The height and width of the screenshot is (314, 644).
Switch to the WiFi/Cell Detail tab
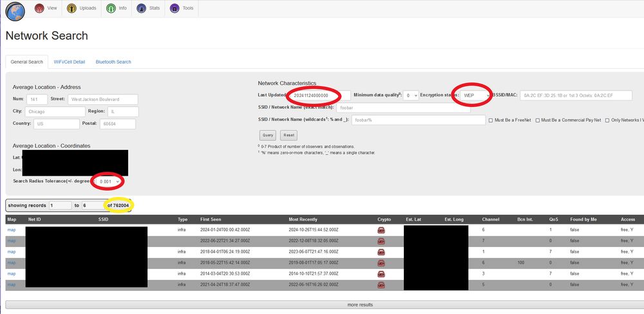click(x=70, y=62)
